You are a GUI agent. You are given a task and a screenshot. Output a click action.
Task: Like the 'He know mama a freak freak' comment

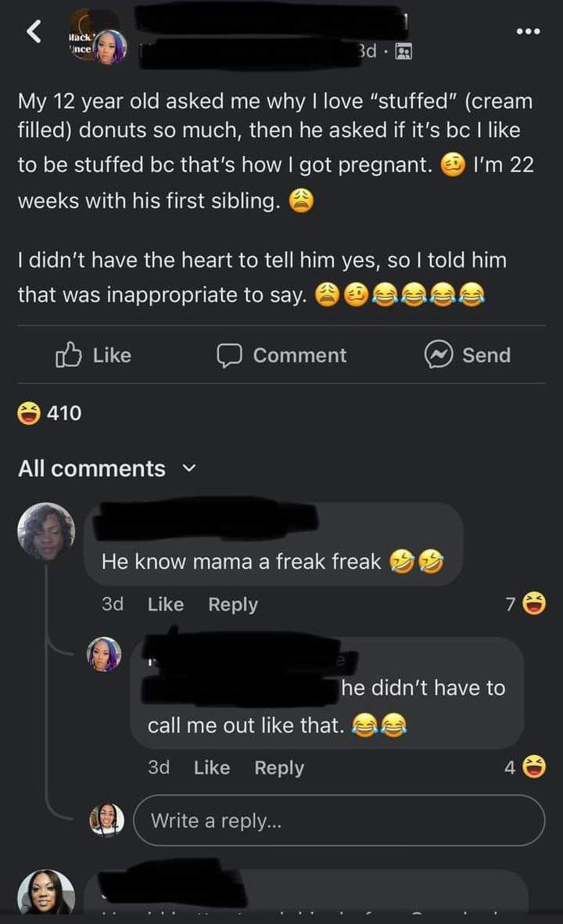(x=165, y=604)
